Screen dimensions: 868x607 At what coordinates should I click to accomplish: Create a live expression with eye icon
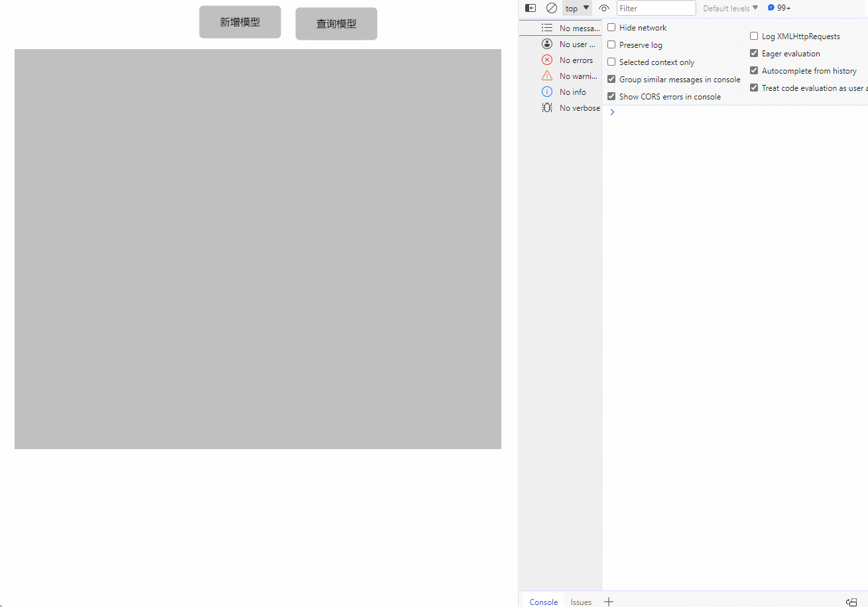pos(603,9)
